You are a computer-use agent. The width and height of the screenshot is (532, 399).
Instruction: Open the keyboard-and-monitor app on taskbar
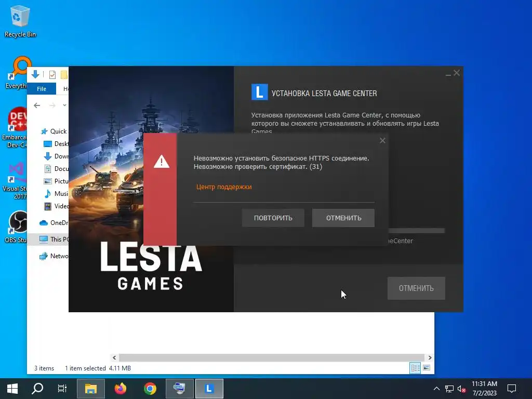click(x=179, y=389)
